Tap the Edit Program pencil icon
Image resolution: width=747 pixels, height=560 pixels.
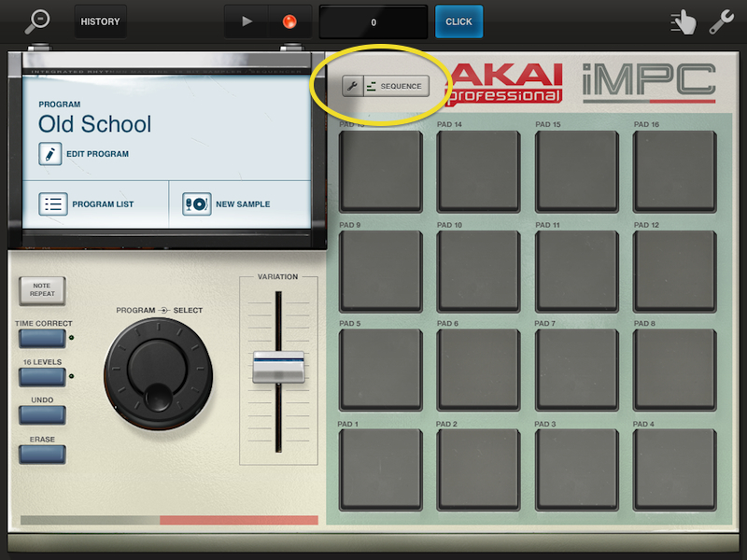click(x=50, y=154)
